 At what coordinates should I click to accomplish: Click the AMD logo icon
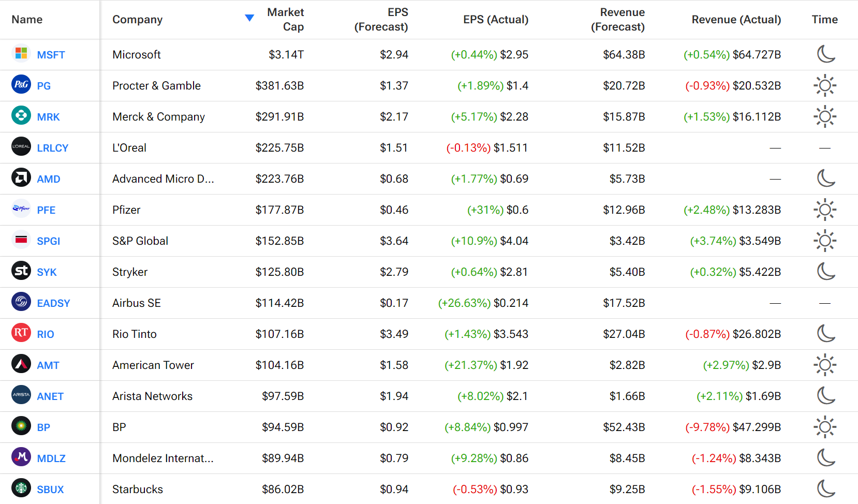pos(21,177)
